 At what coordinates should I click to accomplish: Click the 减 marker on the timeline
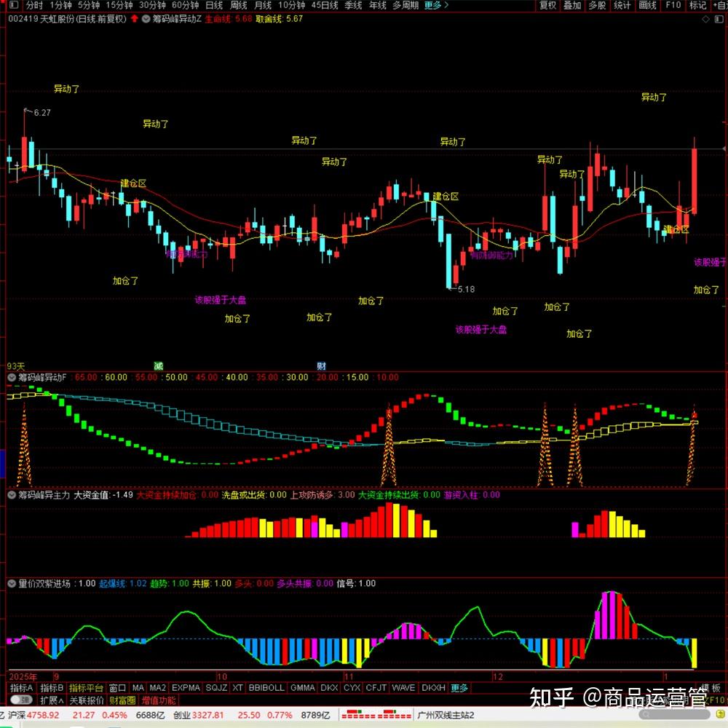point(159,365)
